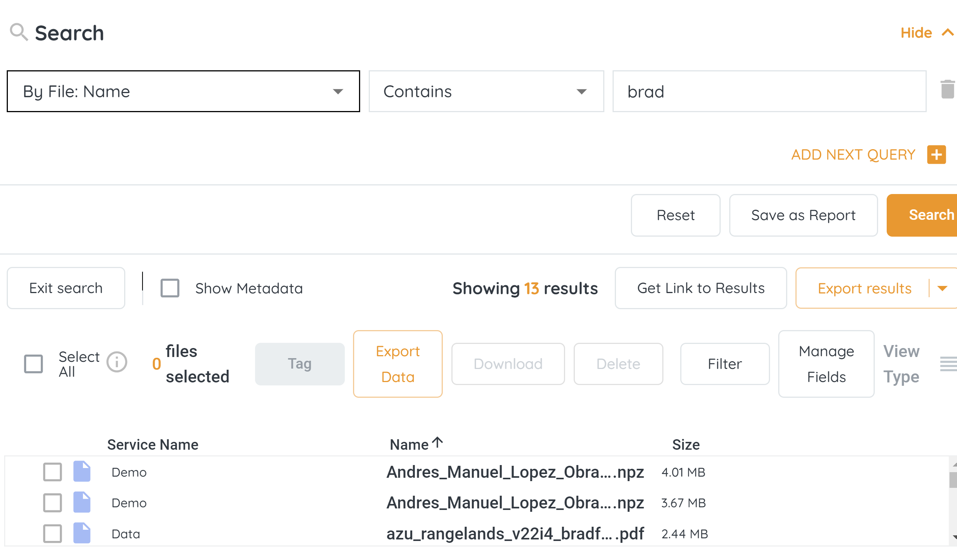Check the Select All checkbox

click(x=33, y=364)
